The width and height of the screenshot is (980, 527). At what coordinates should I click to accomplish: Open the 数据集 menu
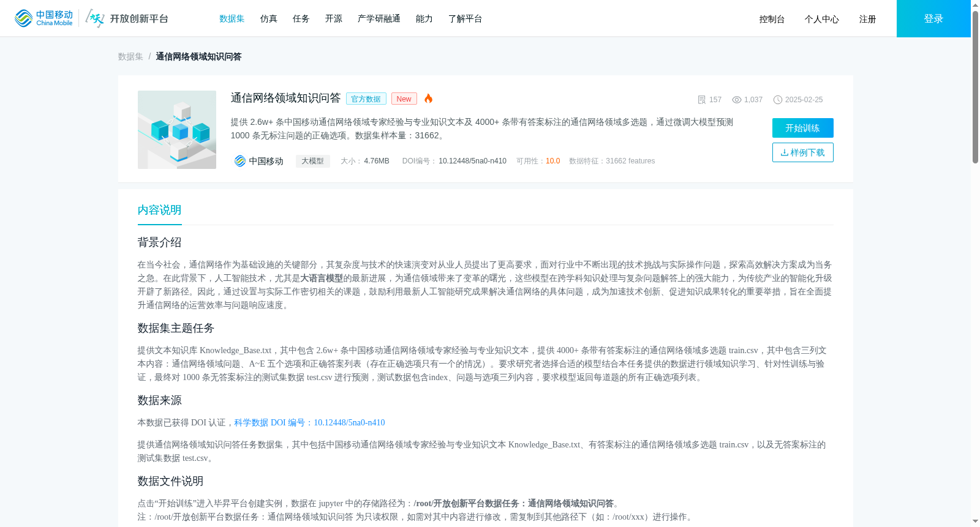point(232,19)
